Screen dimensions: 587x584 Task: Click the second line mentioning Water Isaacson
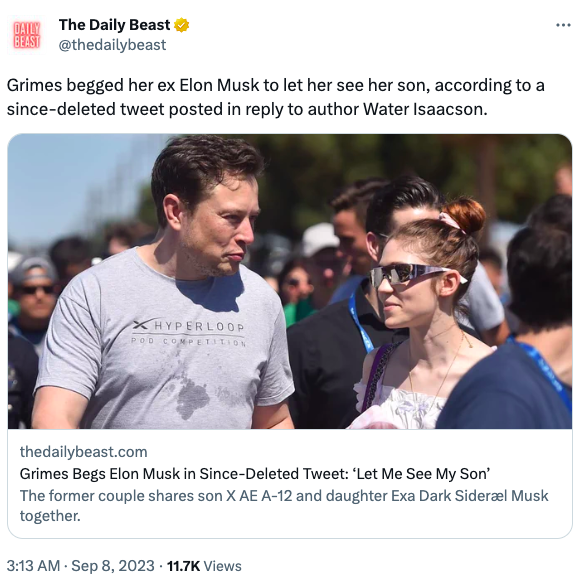click(x=247, y=109)
